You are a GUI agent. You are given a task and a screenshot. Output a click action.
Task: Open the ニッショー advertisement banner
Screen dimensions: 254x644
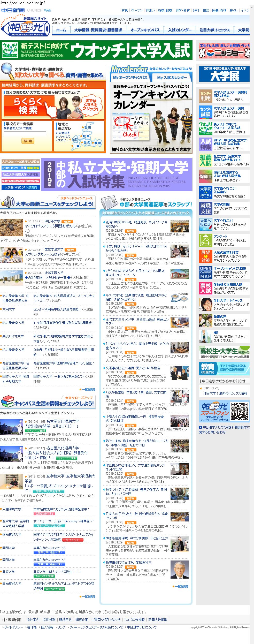pyautogui.click(x=224, y=51)
